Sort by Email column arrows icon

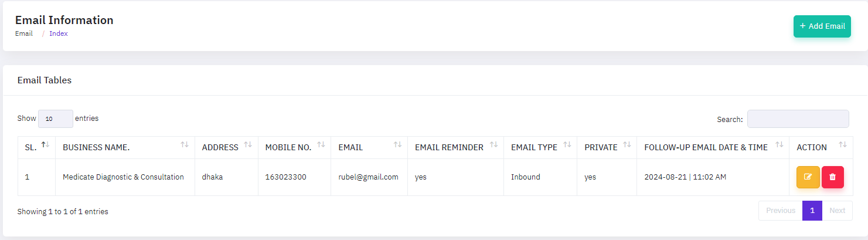tap(397, 145)
